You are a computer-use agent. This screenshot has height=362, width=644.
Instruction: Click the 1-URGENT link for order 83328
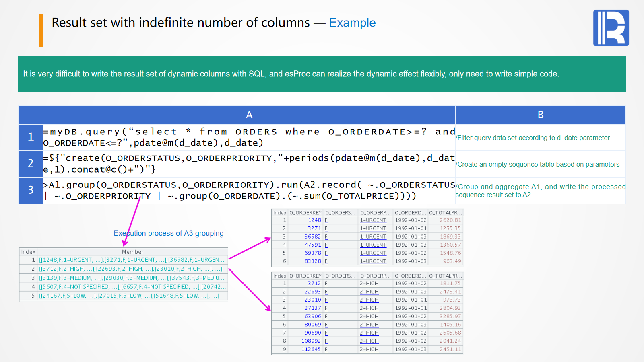point(373,261)
